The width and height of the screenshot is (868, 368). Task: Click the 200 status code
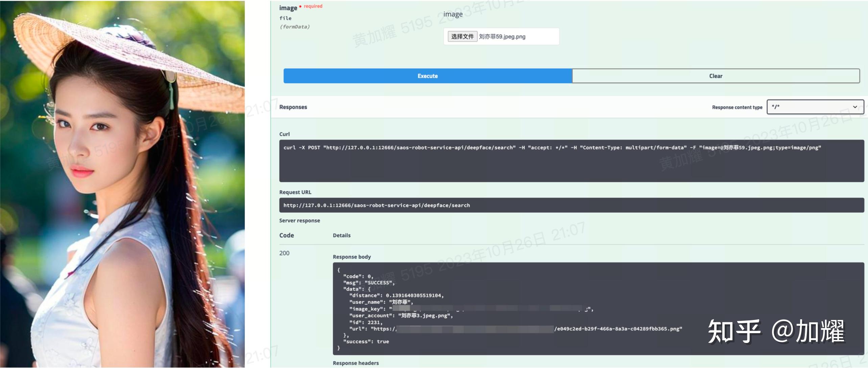284,253
